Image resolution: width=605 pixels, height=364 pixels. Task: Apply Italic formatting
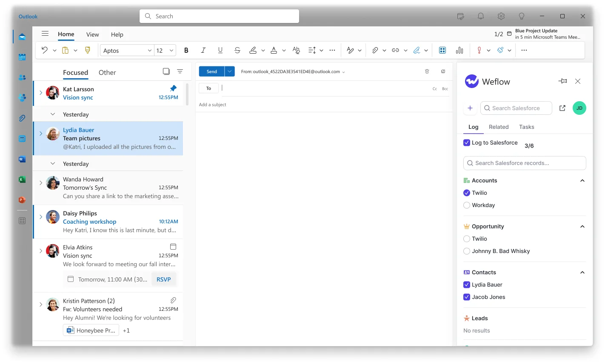coord(203,50)
